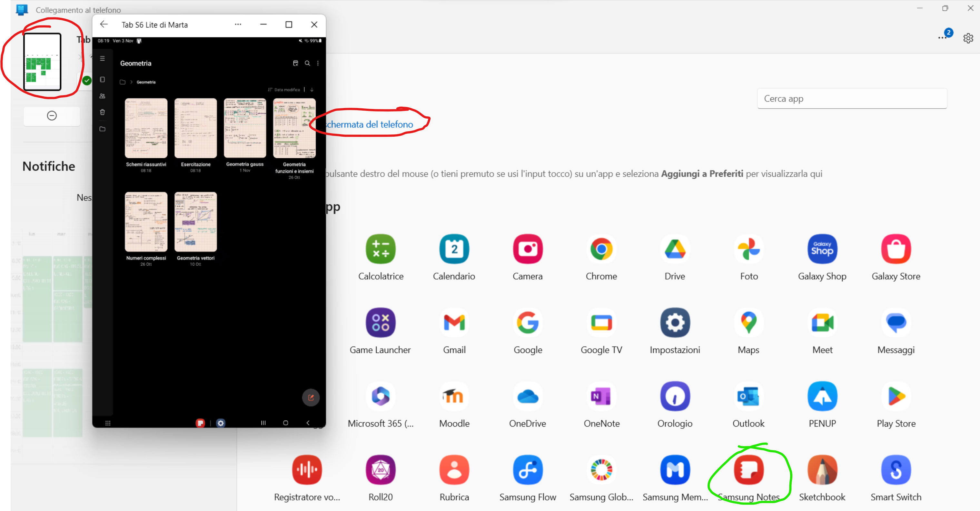
Task: Expand the hamburger menu in Samsung Notes
Action: [102, 58]
